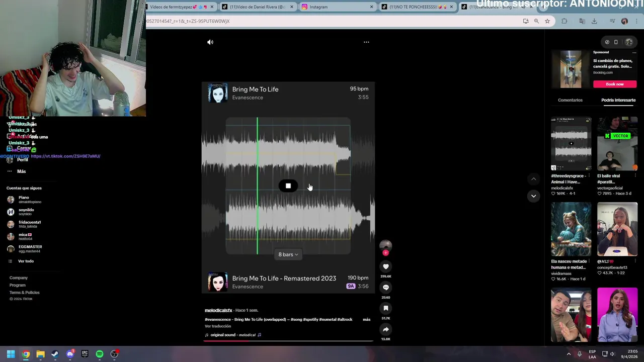Click the coin icon in the header pill
The width and height of the screenshot is (644, 362).
(607, 42)
